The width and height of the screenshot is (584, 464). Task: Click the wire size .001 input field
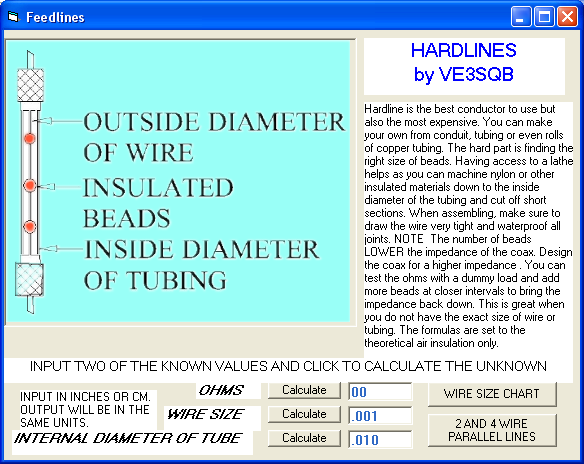380,416
